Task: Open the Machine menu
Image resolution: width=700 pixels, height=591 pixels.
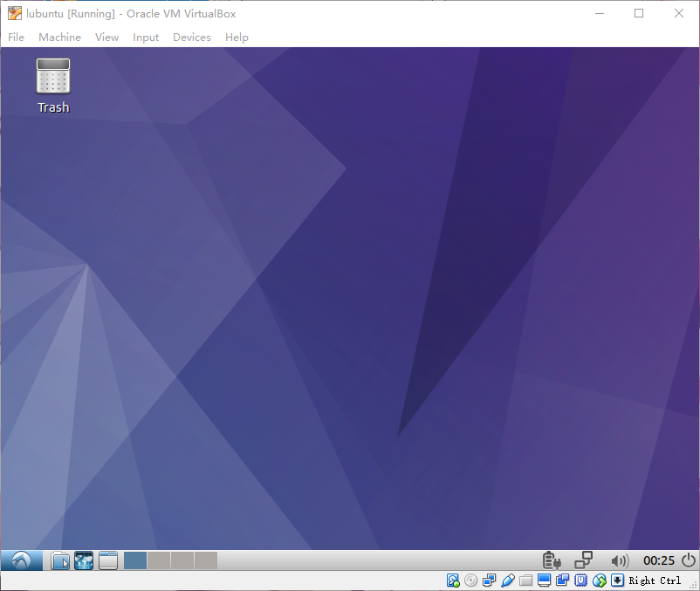Action: tap(59, 38)
